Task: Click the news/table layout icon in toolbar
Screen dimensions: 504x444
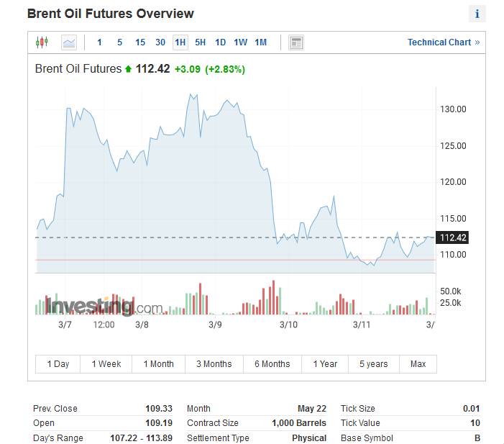Action: tap(296, 42)
